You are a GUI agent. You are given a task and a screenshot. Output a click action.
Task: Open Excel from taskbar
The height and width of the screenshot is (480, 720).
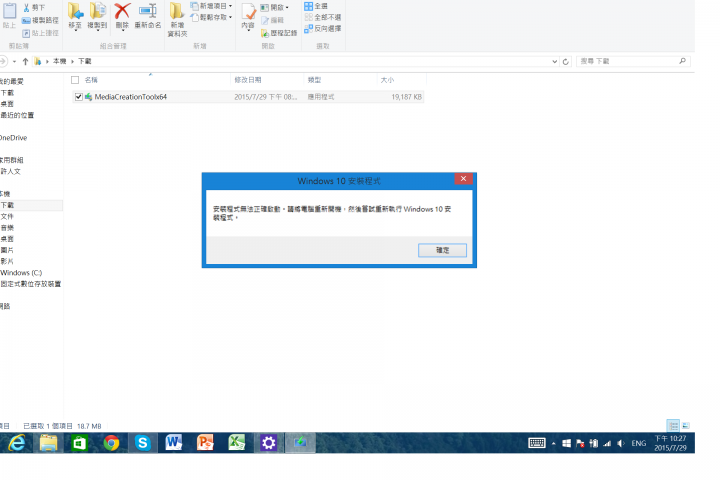(236, 443)
